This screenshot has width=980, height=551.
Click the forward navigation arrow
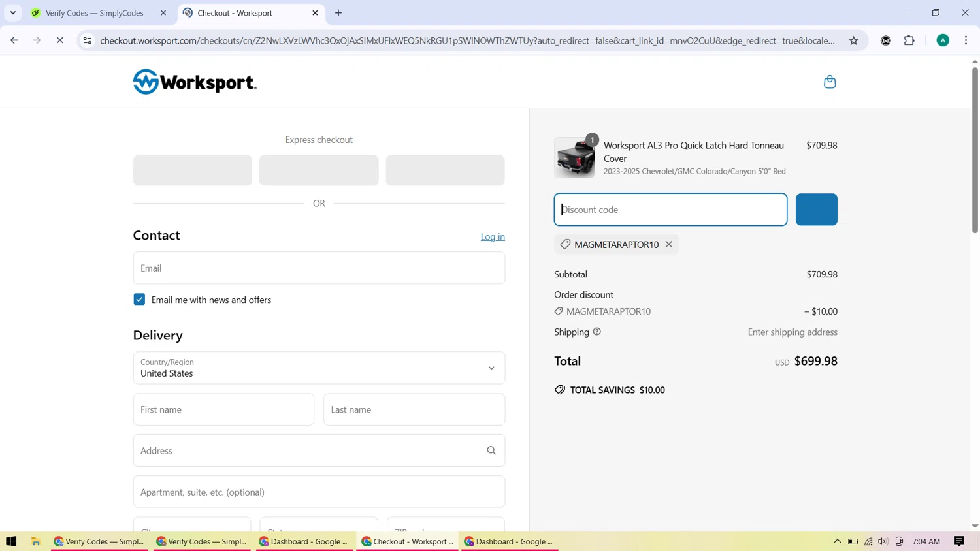37,40
